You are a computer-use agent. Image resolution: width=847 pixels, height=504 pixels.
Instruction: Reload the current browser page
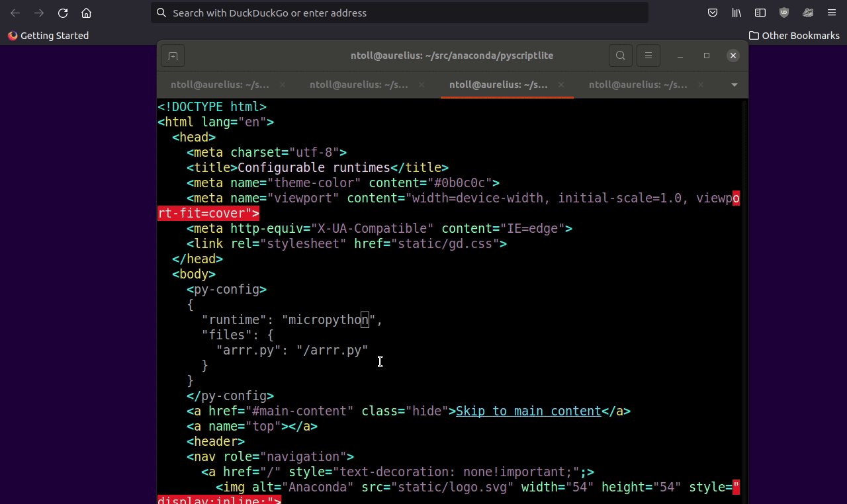63,13
